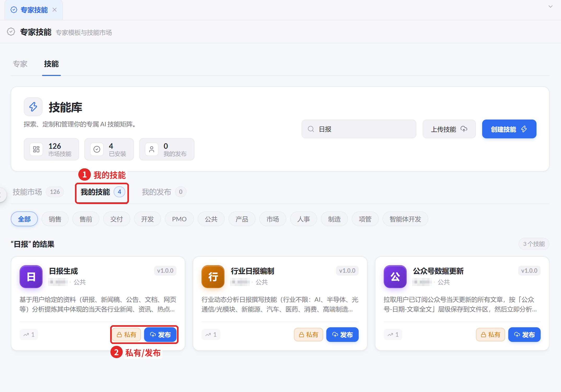
Task: Click 私有 on the 日报生成 card
Action: [x=127, y=335]
